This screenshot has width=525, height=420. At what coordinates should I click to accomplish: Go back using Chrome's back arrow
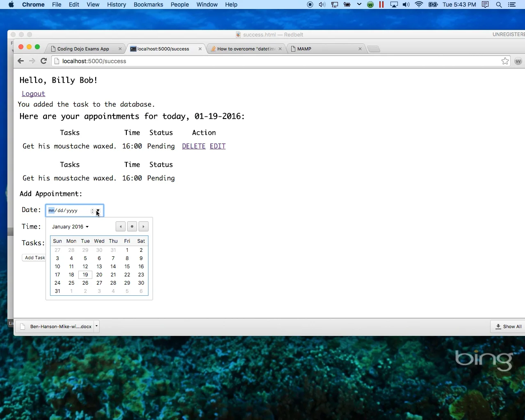click(21, 61)
